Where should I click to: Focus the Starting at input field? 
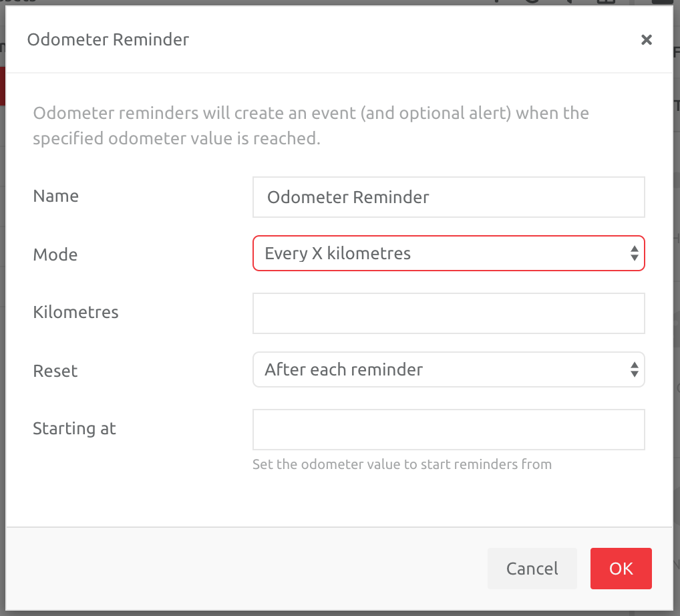[448, 429]
